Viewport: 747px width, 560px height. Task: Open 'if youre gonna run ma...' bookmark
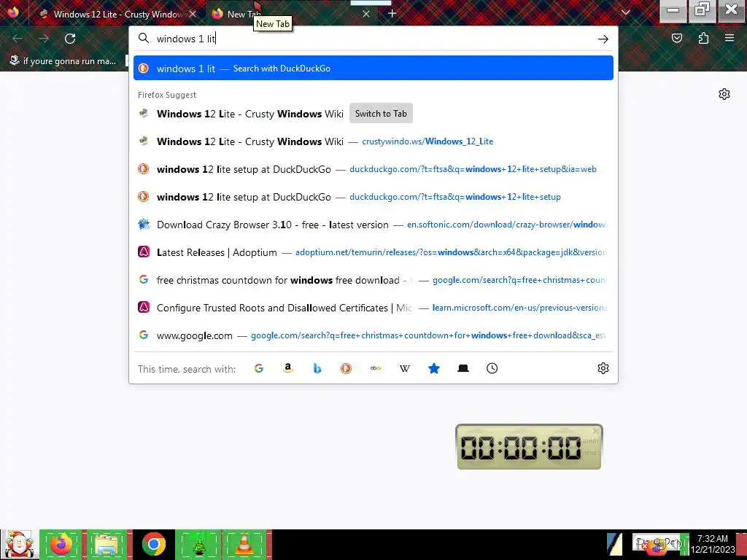[63, 61]
